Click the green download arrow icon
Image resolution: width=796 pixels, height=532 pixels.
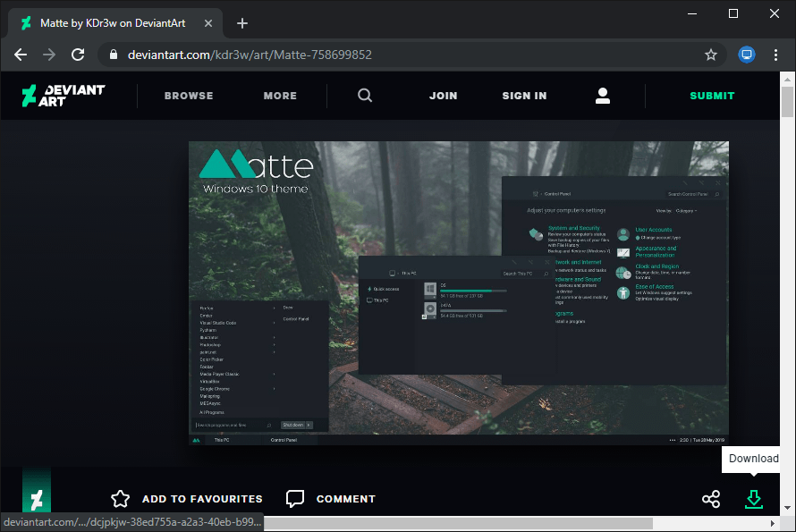tap(754, 500)
